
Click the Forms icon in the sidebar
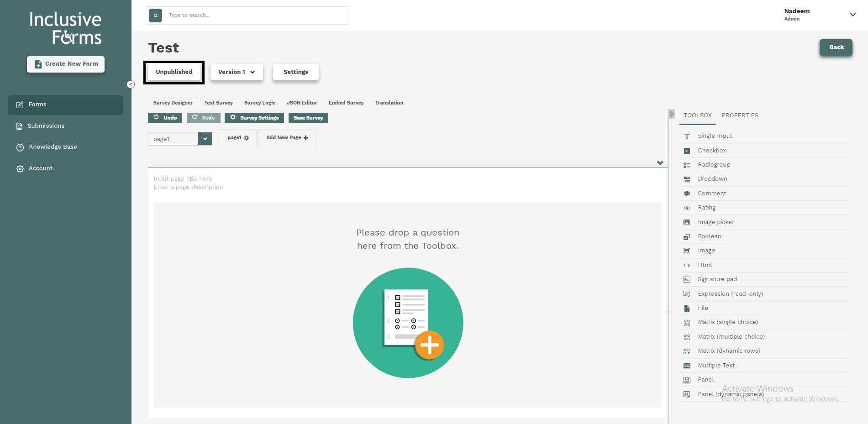(20, 105)
